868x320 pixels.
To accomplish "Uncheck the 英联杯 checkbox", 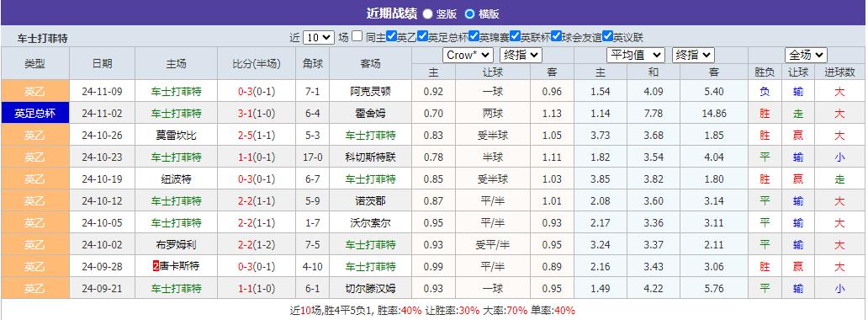I will pos(515,36).
